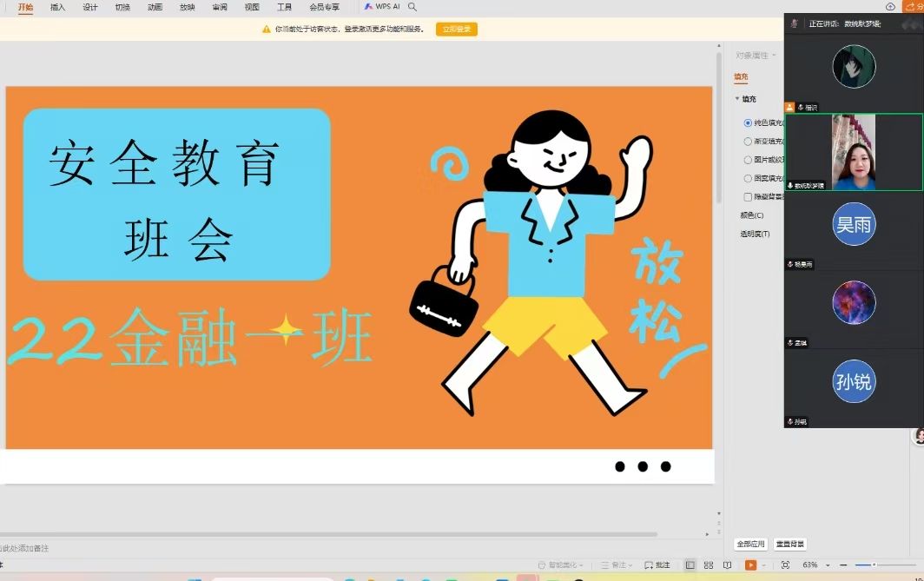Open WPS AI assistant
Viewport: 924px width, 581px height.
coord(381,7)
